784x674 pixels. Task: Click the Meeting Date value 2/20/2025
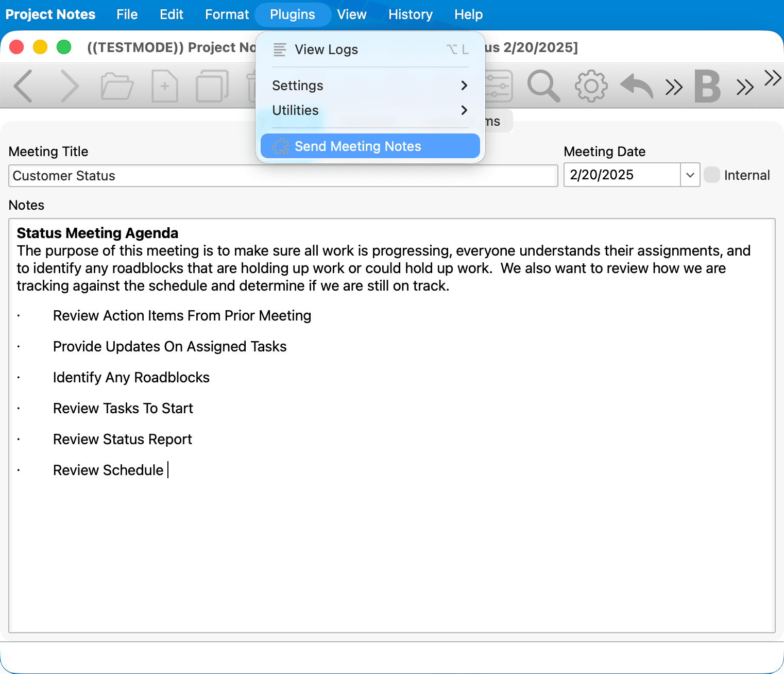click(602, 175)
